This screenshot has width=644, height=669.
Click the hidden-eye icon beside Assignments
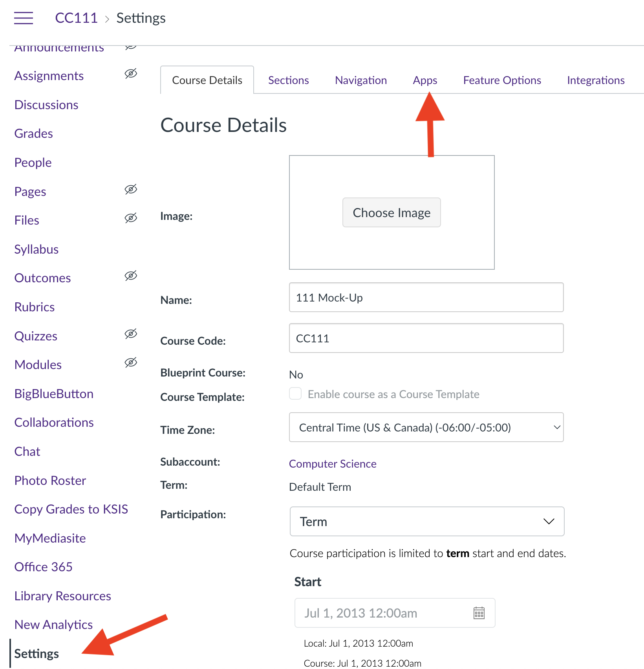(x=131, y=73)
